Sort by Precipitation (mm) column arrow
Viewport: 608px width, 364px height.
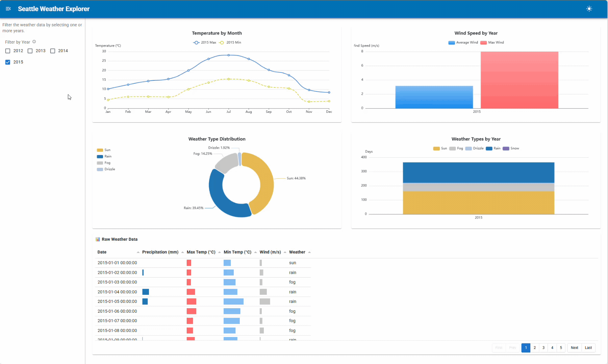coord(182,252)
